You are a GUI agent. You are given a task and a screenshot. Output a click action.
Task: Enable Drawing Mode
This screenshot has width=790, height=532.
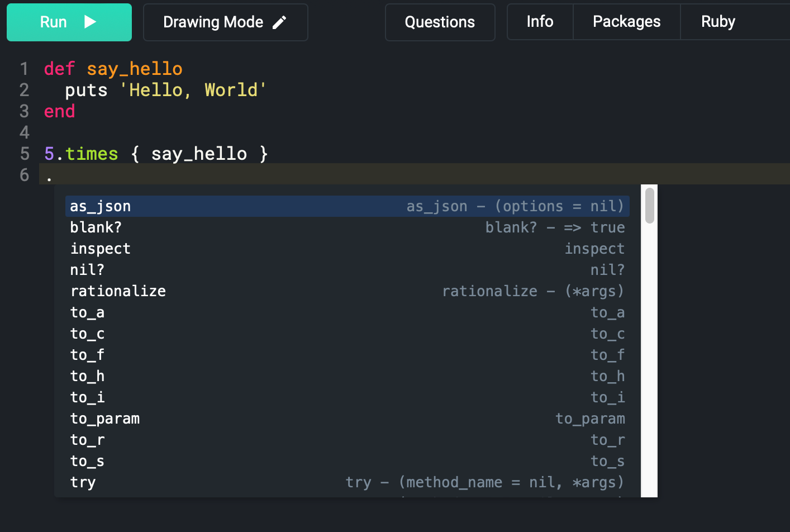pyautogui.click(x=225, y=22)
